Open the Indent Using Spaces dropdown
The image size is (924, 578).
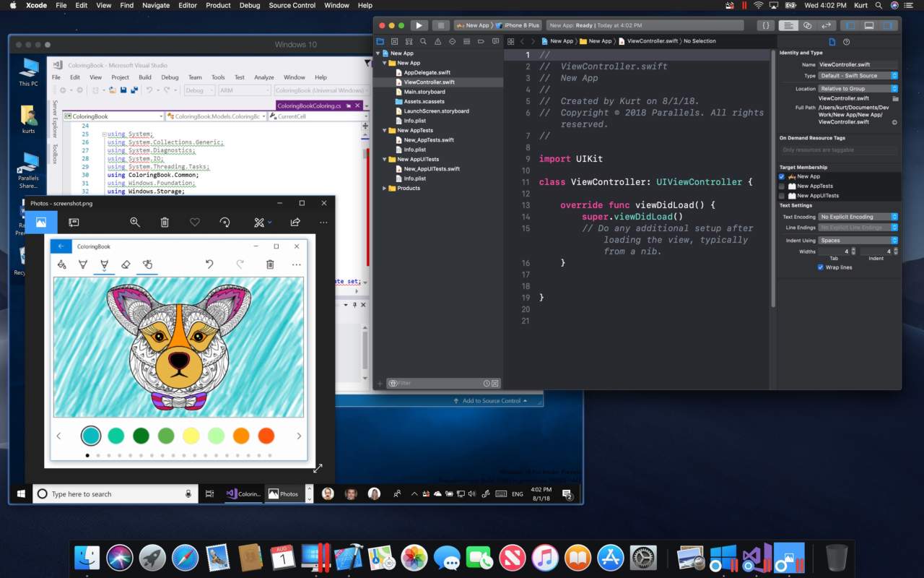tap(858, 240)
